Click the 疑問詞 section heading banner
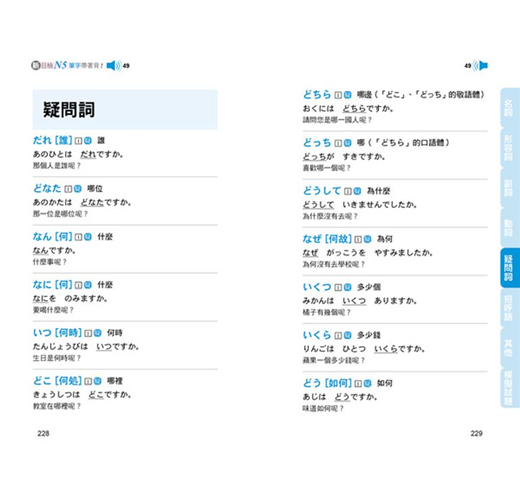The height and width of the screenshot is (500, 520). tap(125, 110)
